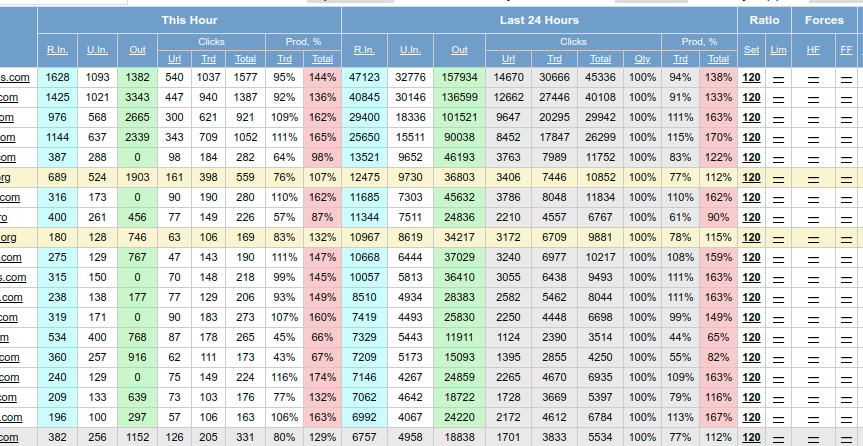Click Lim dash in the row with 11344
The height and width of the screenshot is (446, 863).
(778, 218)
